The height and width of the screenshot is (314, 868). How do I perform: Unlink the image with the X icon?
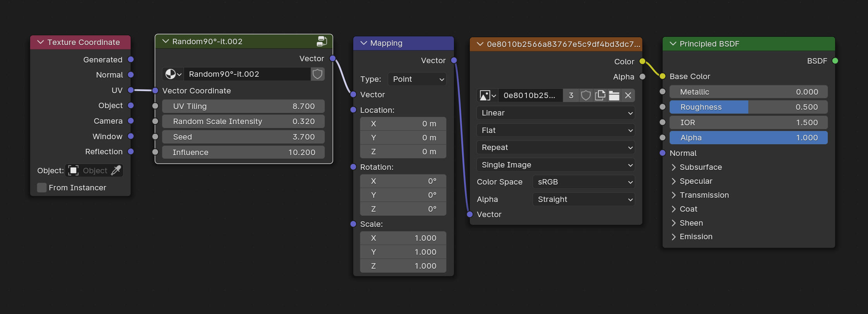pos(628,95)
